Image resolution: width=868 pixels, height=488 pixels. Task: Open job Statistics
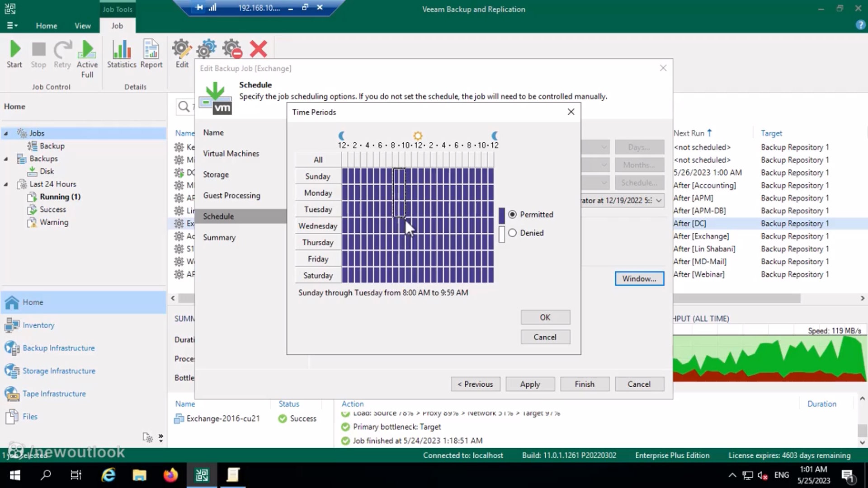pos(122,54)
